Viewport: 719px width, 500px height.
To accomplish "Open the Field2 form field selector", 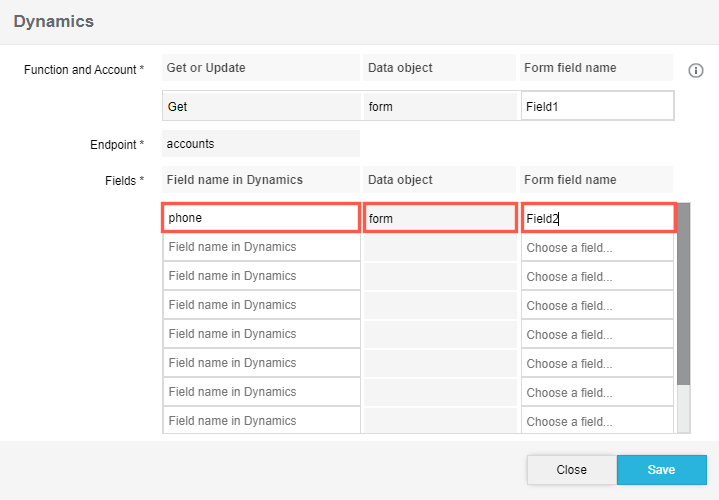I will (597, 218).
